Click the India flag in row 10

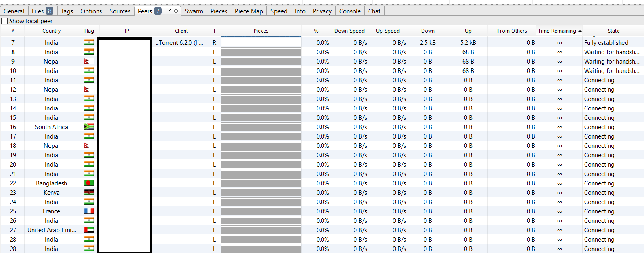coord(89,70)
